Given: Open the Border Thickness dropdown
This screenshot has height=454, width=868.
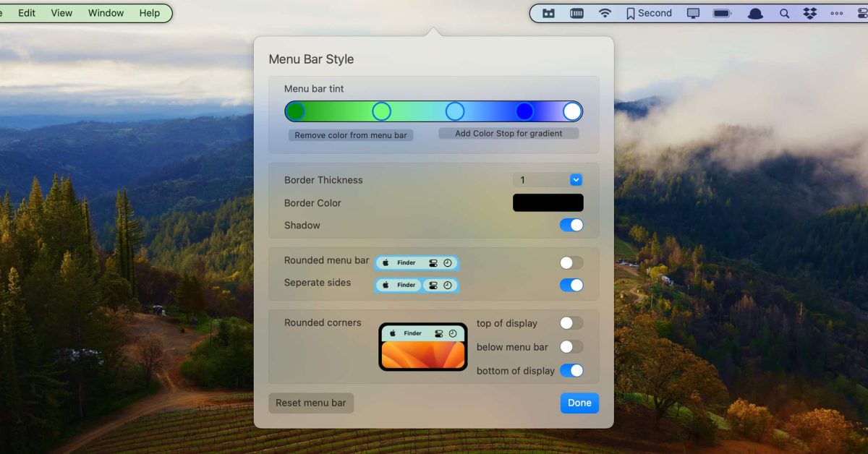Looking at the screenshot, I should [x=576, y=180].
